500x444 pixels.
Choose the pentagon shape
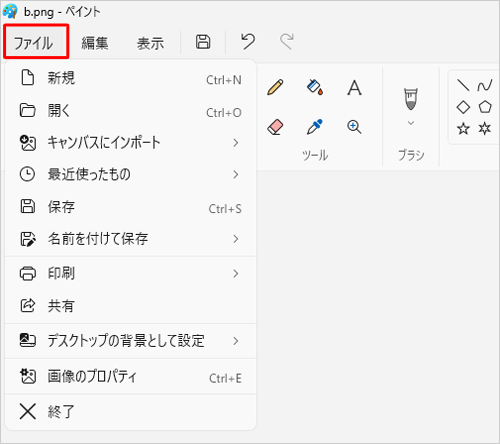(485, 107)
